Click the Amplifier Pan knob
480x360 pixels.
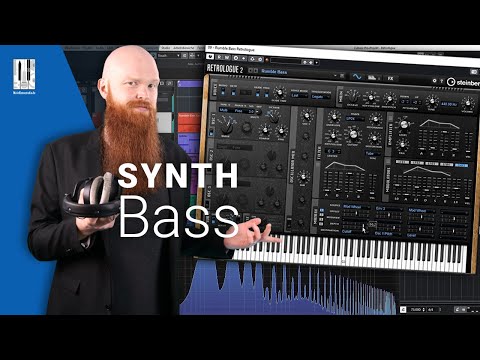403,144
